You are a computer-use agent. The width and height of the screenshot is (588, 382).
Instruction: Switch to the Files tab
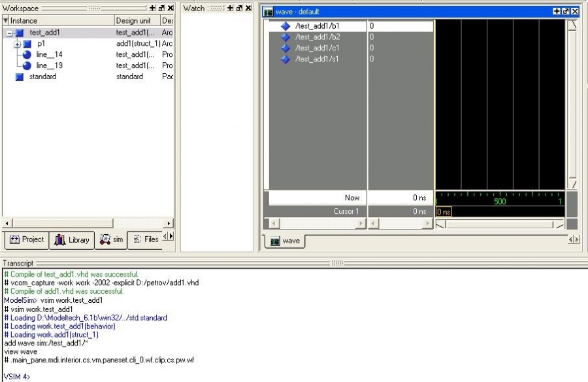click(x=145, y=239)
